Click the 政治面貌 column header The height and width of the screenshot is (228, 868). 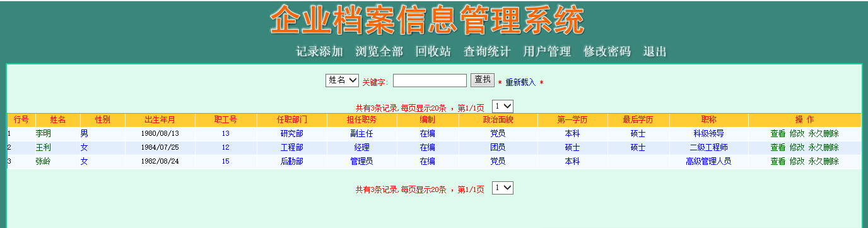[x=498, y=119]
